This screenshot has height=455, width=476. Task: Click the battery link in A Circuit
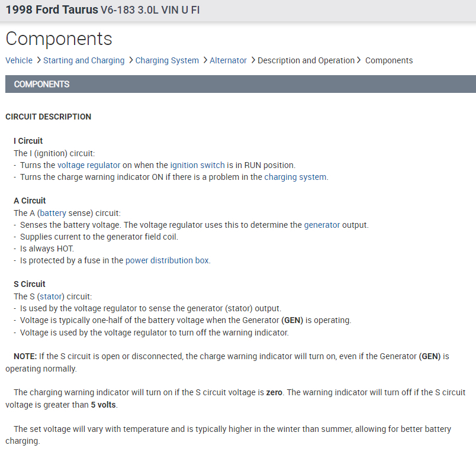[52, 213]
